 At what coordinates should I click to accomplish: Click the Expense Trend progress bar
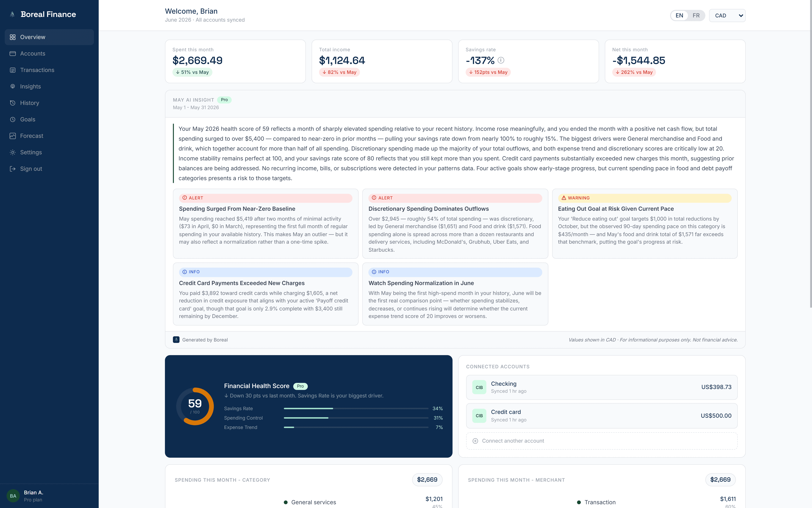[356, 427]
